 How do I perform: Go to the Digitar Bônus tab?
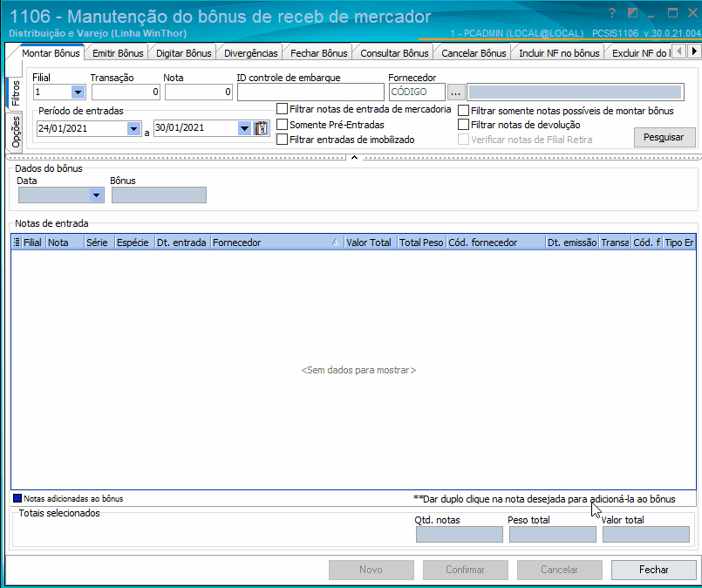(183, 53)
